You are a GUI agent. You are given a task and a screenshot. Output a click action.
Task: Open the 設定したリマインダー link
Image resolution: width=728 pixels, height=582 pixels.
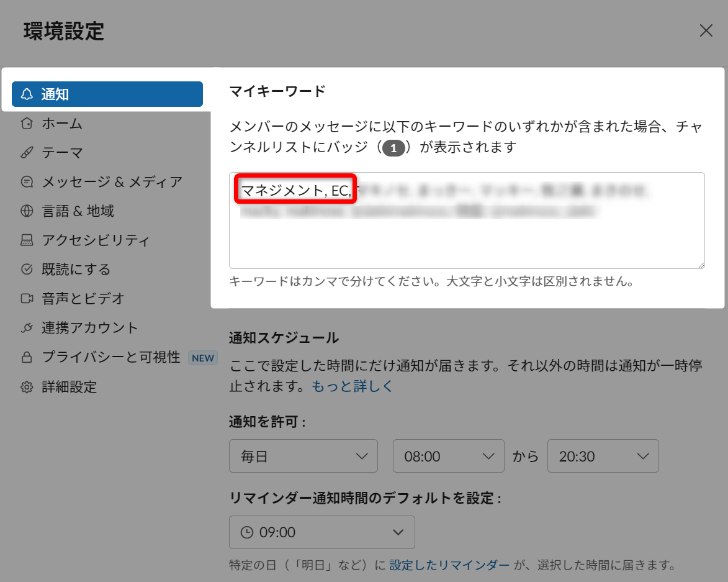click(450, 565)
